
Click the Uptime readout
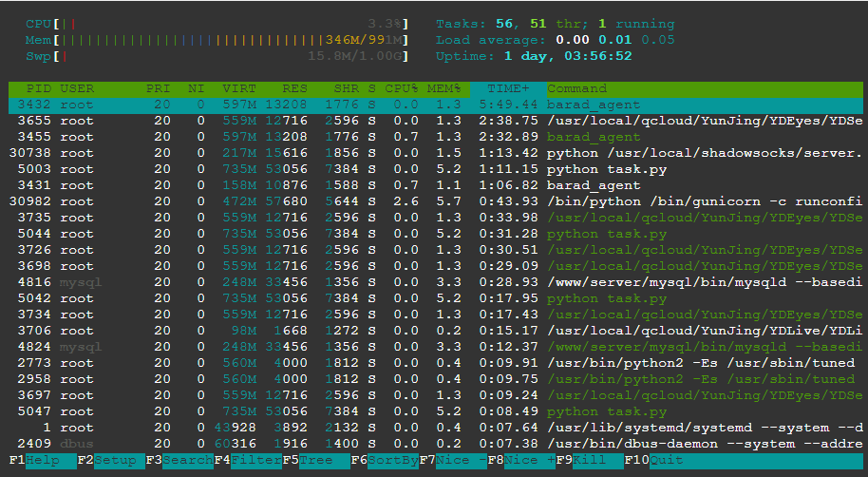point(534,56)
